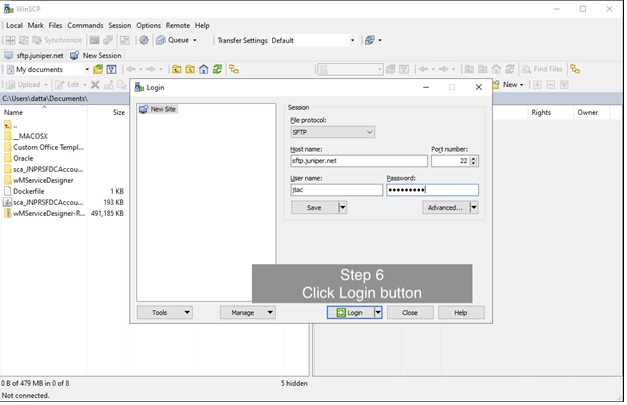Click the remote Find Files button
This screenshot has height=405, width=627.
(x=543, y=69)
